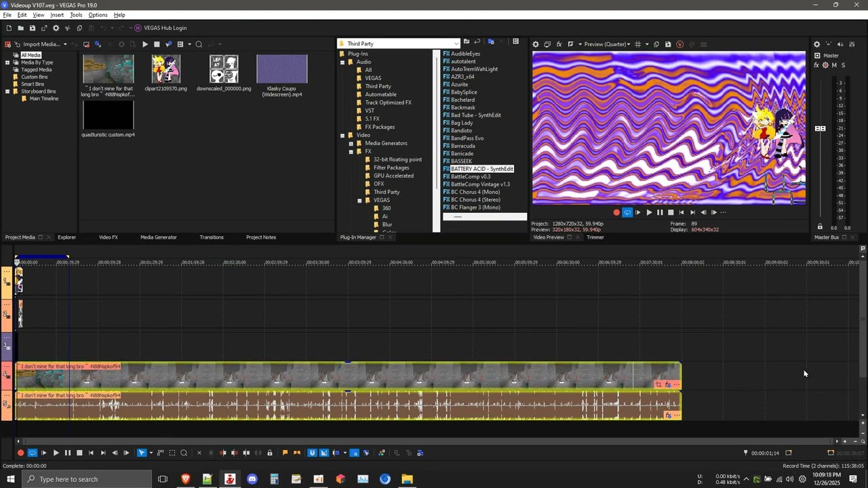Save snapshot to file in preview toolbar
868x488 pixels.
668,44
